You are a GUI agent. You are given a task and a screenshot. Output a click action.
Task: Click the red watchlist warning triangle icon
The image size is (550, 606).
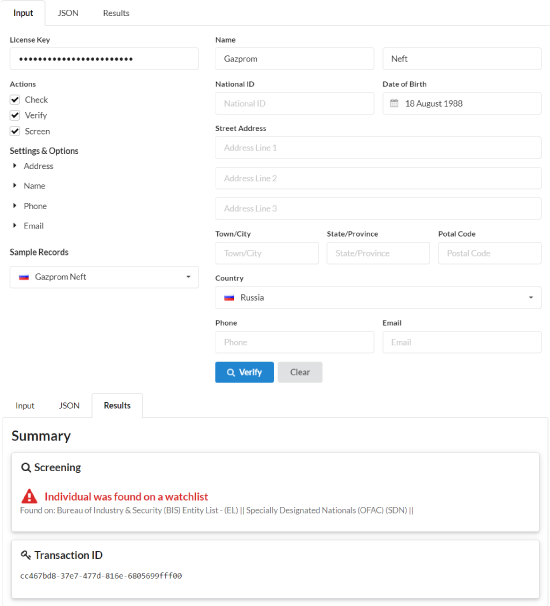click(x=29, y=496)
